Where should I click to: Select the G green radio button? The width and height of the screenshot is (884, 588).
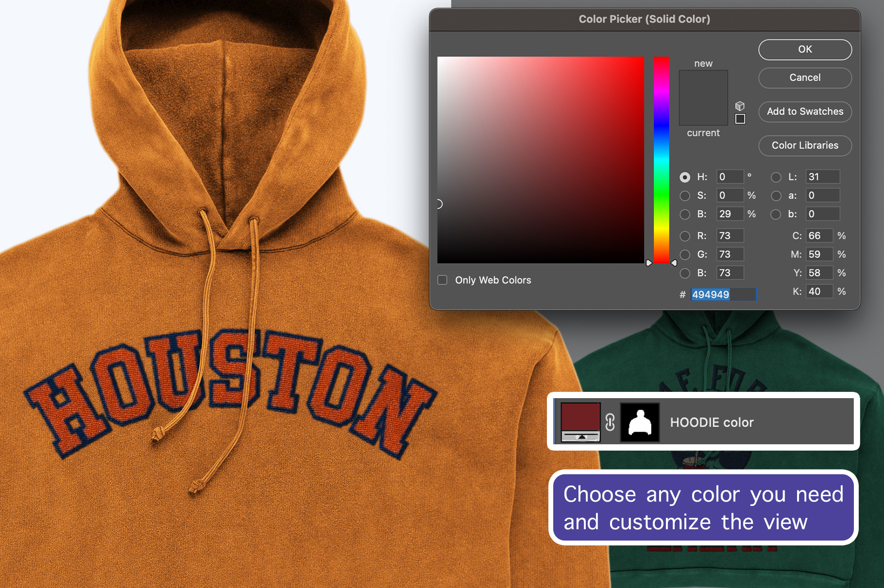[685, 254]
